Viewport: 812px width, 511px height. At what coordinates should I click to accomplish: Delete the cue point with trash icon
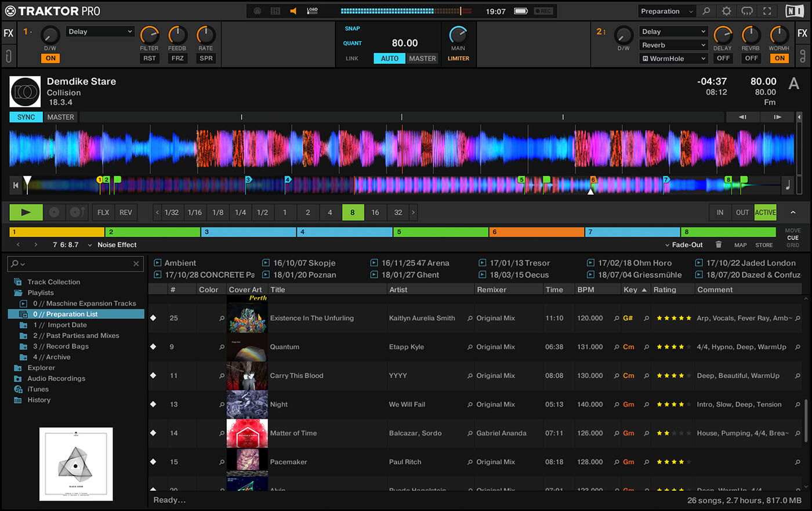click(x=719, y=245)
